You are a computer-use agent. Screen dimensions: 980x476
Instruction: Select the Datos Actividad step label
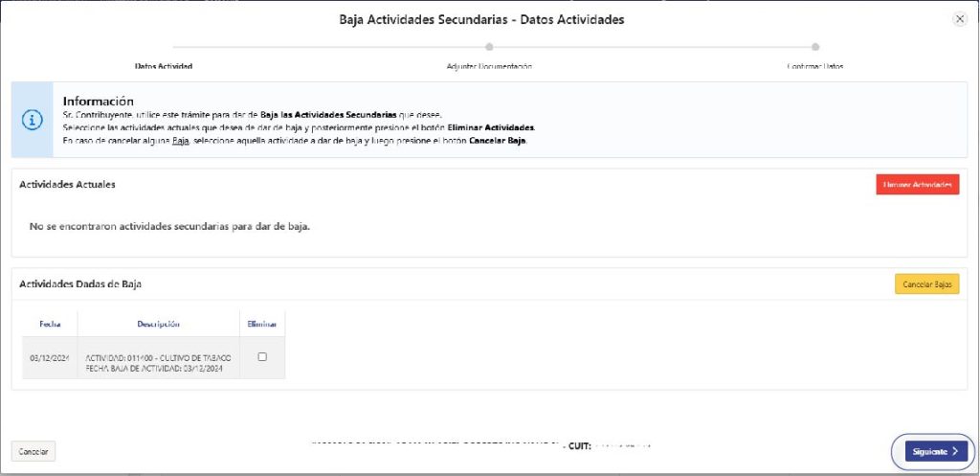click(x=164, y=66)
